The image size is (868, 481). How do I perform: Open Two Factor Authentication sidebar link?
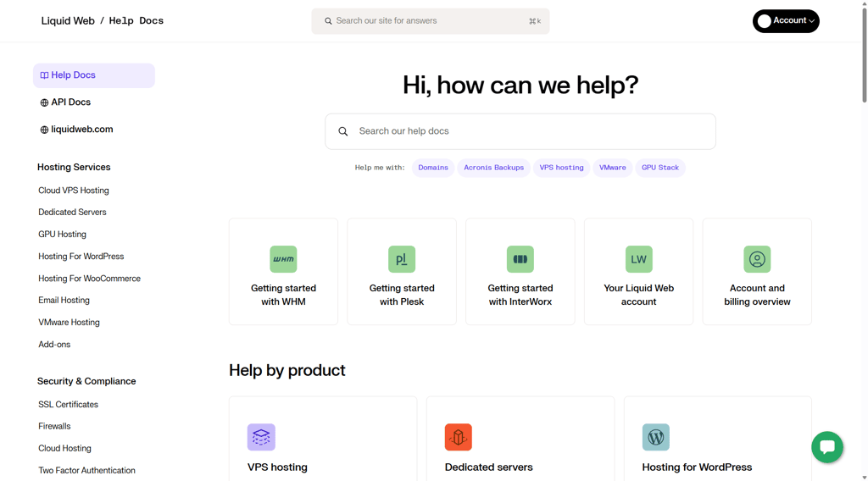[x=86, y=470]
